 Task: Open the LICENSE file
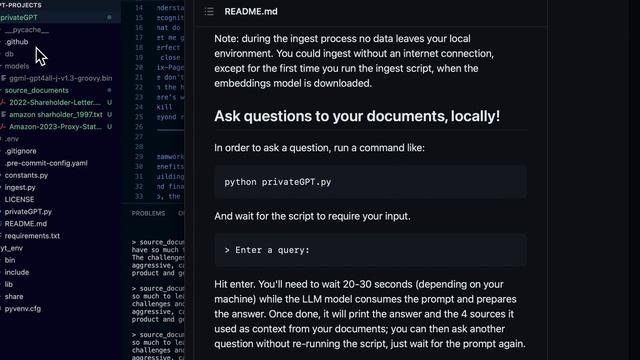[19, 200]
